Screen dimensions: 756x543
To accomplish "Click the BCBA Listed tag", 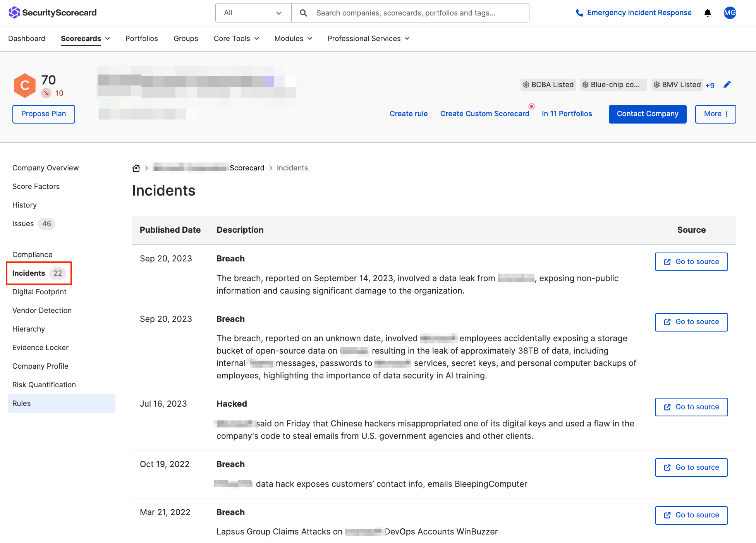I will pos(548,85).
